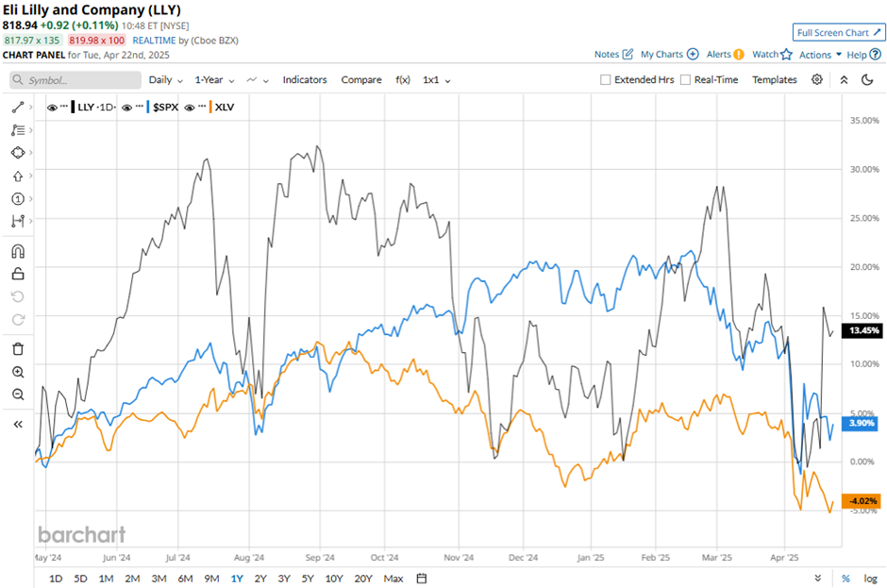Toggle percent scale mode
The image size is (887, 588).
(845, 579)
